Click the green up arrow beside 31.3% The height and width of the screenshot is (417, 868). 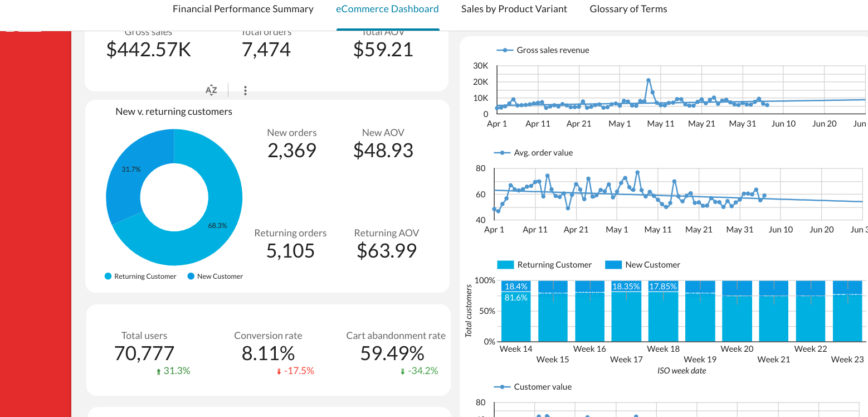159,371
